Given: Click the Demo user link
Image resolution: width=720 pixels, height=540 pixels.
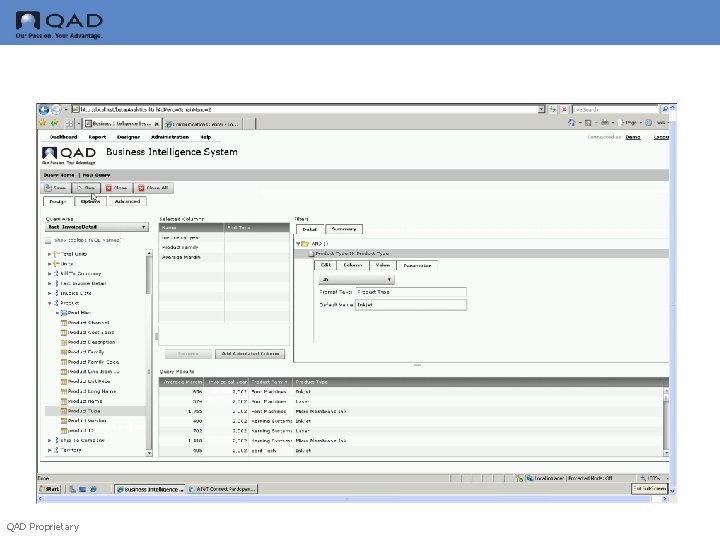Looking at the screenshot, I should click(633, 137).
